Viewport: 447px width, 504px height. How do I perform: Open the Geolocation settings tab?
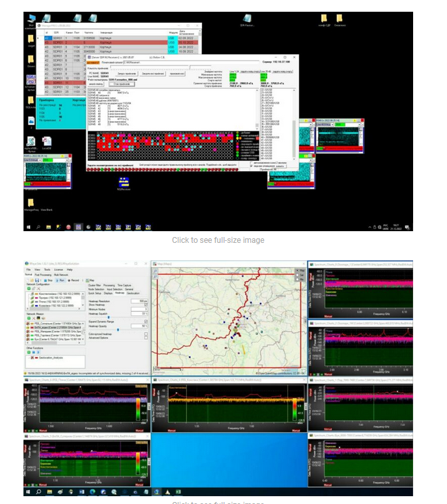click(133, 293)
